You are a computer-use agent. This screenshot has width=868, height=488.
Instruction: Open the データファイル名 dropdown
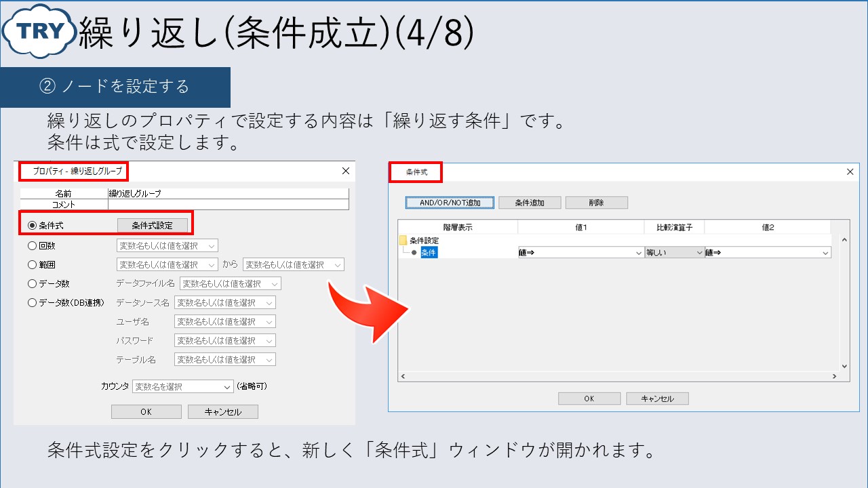(x=230, y=283)
